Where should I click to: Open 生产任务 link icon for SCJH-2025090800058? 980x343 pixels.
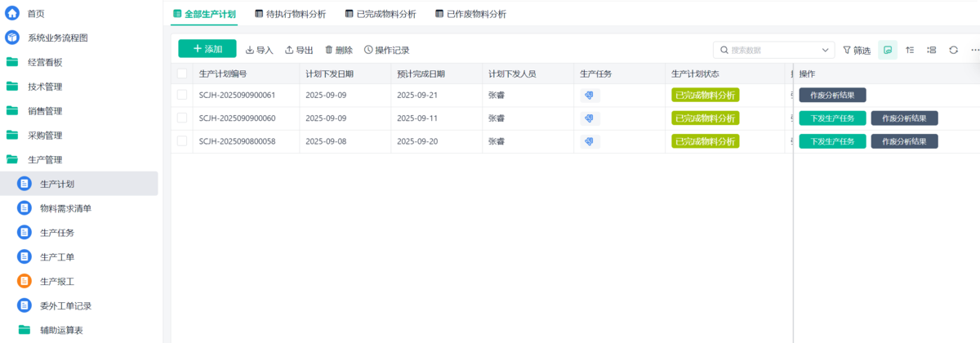coord(590,141)
